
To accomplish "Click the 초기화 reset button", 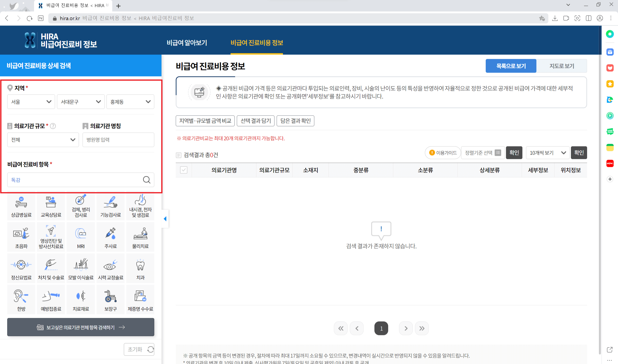I will click(x=139, y=349).
